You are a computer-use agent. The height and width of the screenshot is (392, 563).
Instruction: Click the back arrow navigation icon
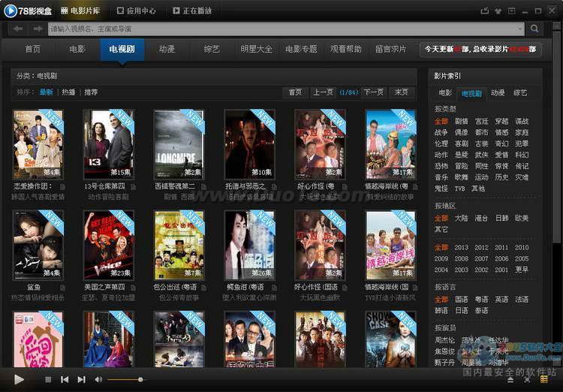pos(18,29)
